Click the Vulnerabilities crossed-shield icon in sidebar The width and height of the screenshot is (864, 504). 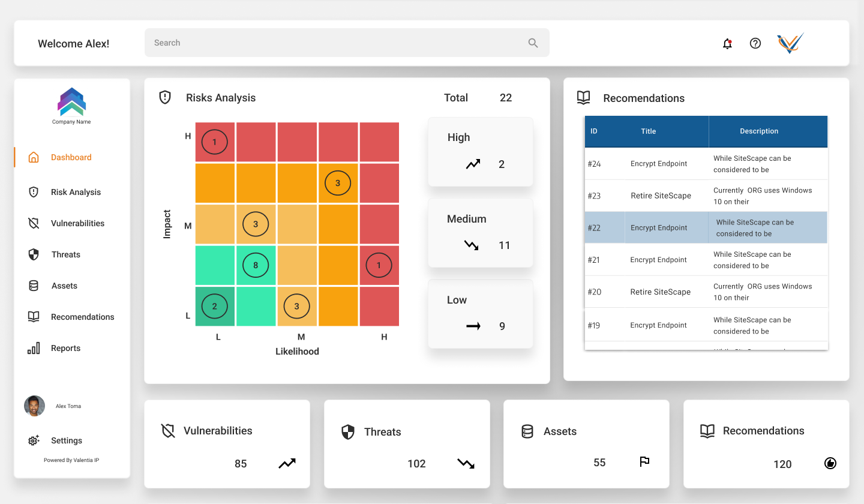[x=34, y=223]
